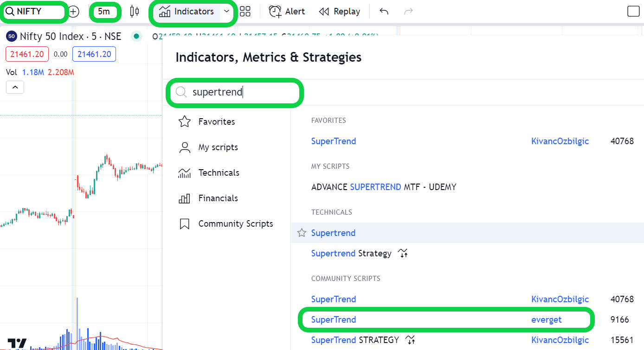Create an Alert from the toolbar
The width and height of the screenshot is (644, 350).
pos(287,12)
